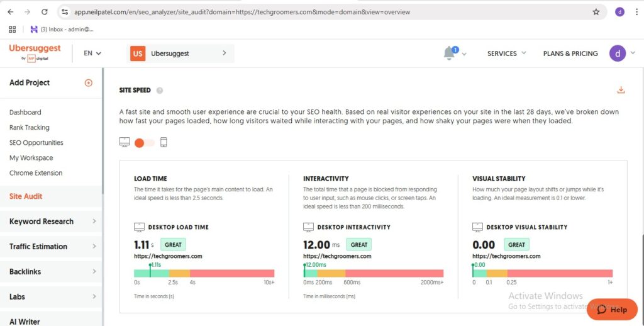Click the Site Speed help question icon
Screen dimensions: 644x326
coord(160,91)
